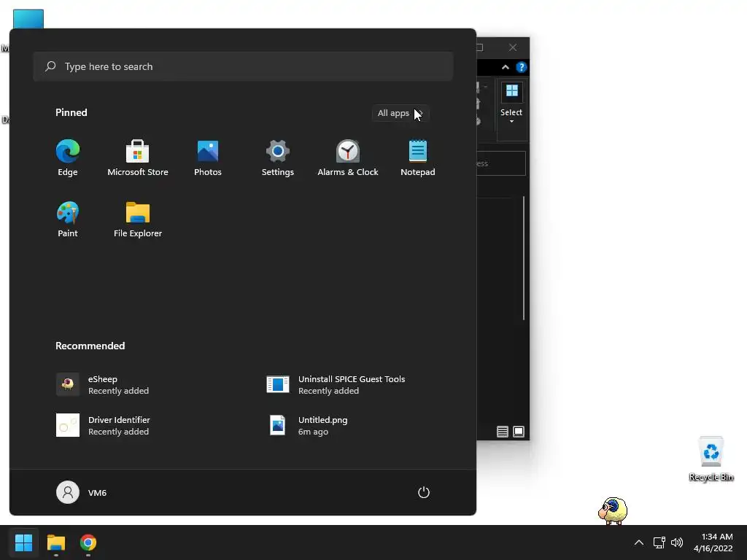Select the blue desktop icon behind Start menu
The width and height of the screenshot is (747, 560).
pyautogui.click(x=28, y=19)
